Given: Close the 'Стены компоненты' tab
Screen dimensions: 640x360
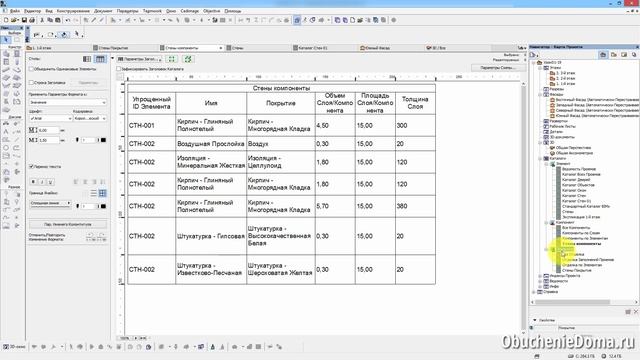Looking at the screenshot, I should [221, 48].
